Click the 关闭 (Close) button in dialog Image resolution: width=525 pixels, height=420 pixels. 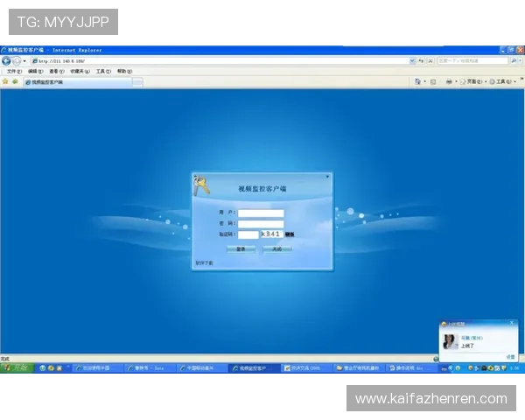(276, 248)
